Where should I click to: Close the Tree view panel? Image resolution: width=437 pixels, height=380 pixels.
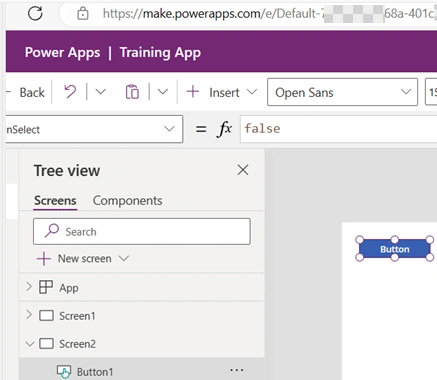tap(243, 170)
